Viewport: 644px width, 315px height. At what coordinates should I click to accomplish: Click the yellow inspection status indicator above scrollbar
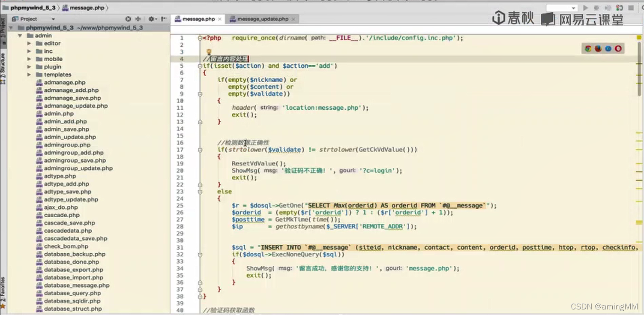[639, 38]
